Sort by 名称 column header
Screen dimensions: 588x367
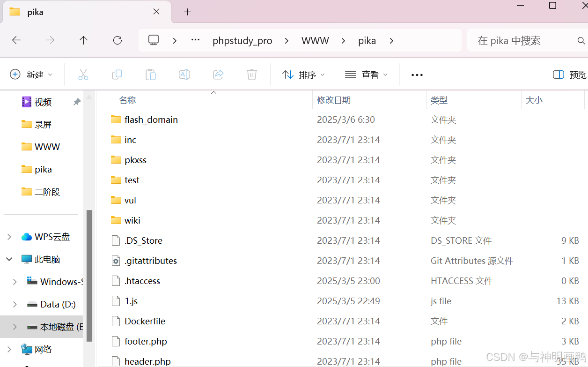click(x=127, y=100)
